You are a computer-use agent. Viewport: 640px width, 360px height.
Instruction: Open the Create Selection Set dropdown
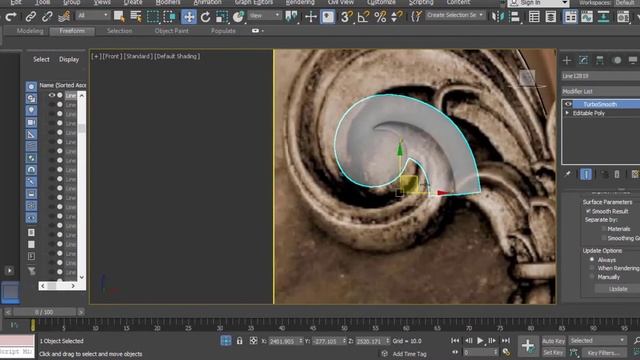455,16
